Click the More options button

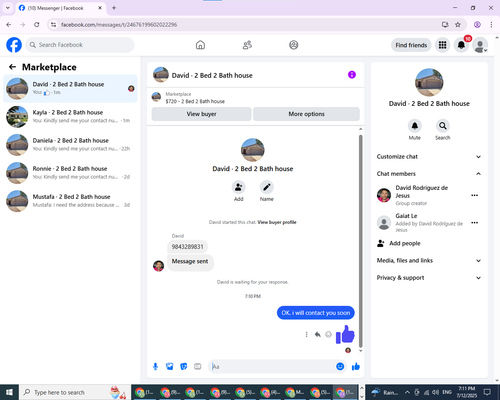click(306, 114)
